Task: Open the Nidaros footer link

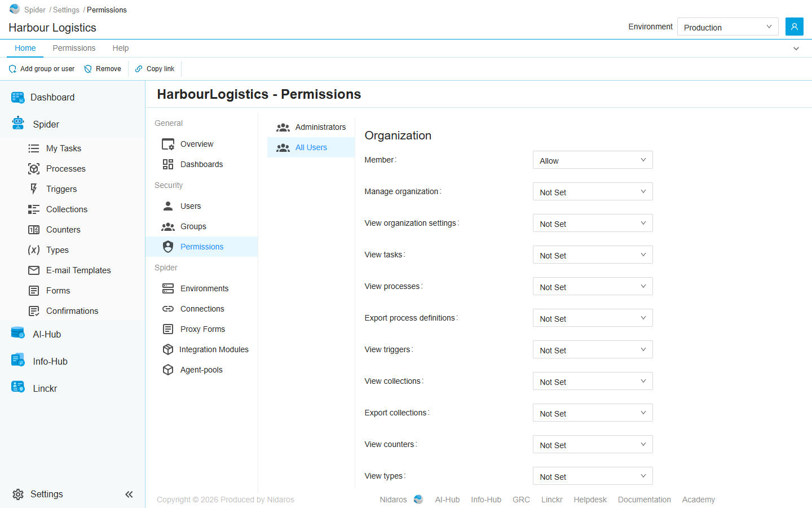Action: (393, 500)
